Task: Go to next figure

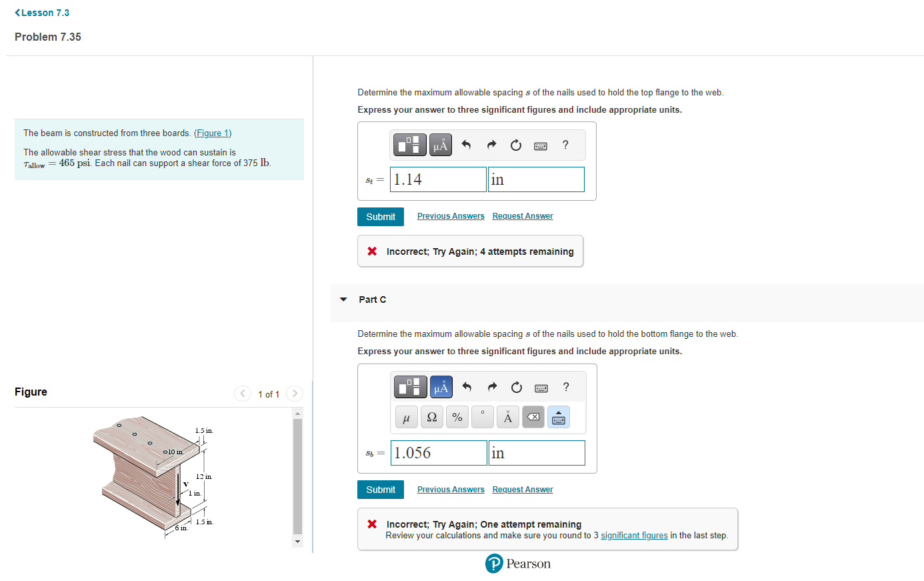Action: [295, 394]
